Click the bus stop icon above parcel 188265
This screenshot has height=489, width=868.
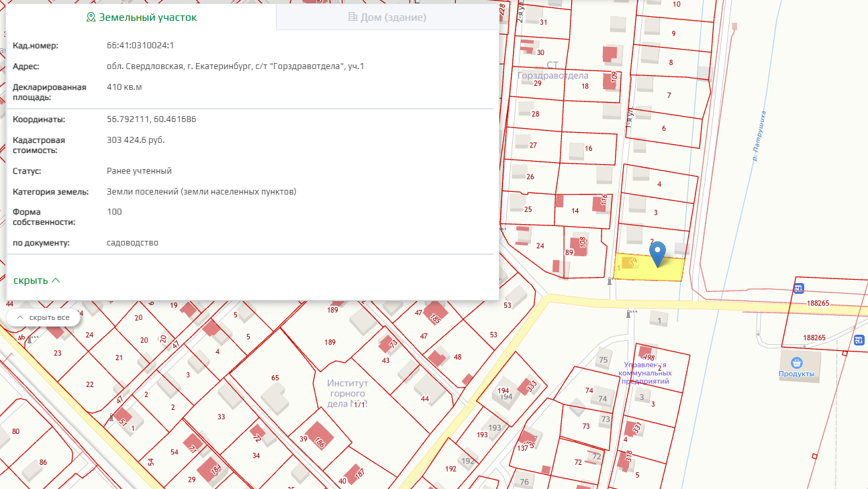pos(799,288)
